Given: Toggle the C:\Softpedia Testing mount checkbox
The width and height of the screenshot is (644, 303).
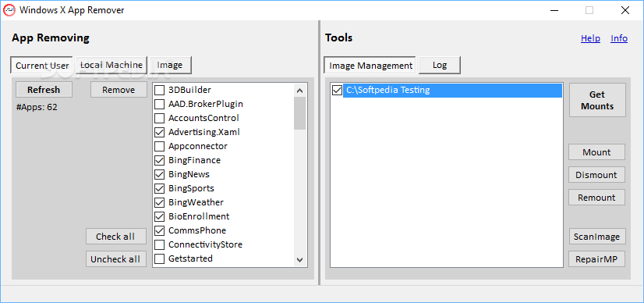Looking at the screenshot, I should 337,90.
